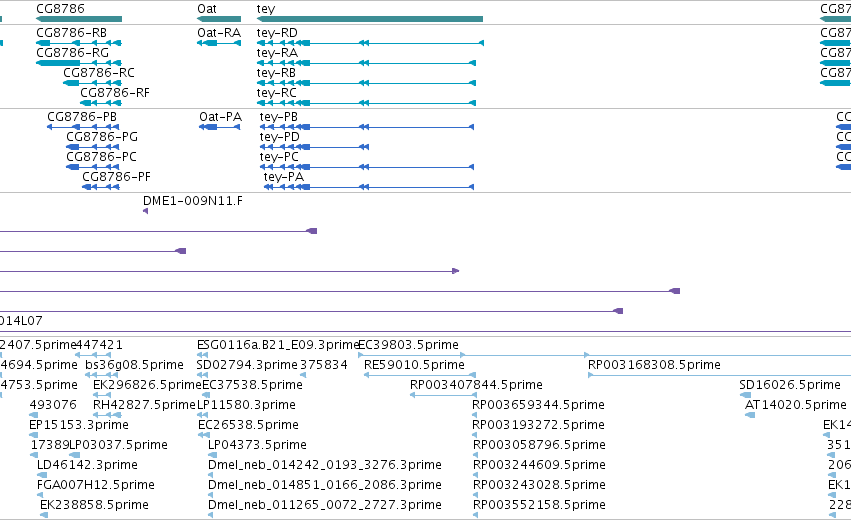851x520 pixels.
Task: Select the Oat gene label
Action: tap(207, 9)
